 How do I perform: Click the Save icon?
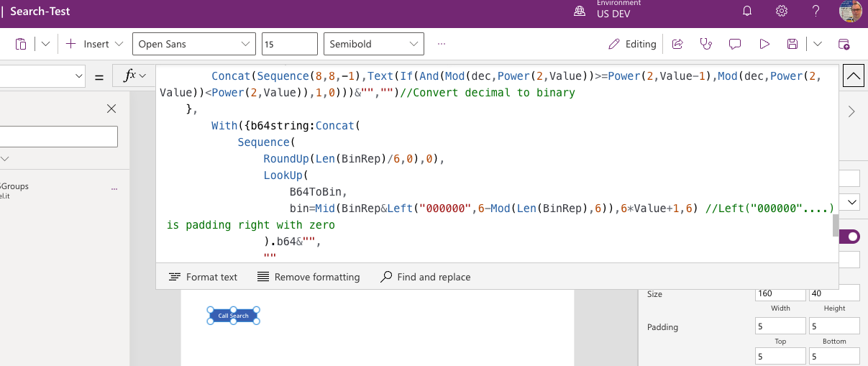tap(792, 44)
